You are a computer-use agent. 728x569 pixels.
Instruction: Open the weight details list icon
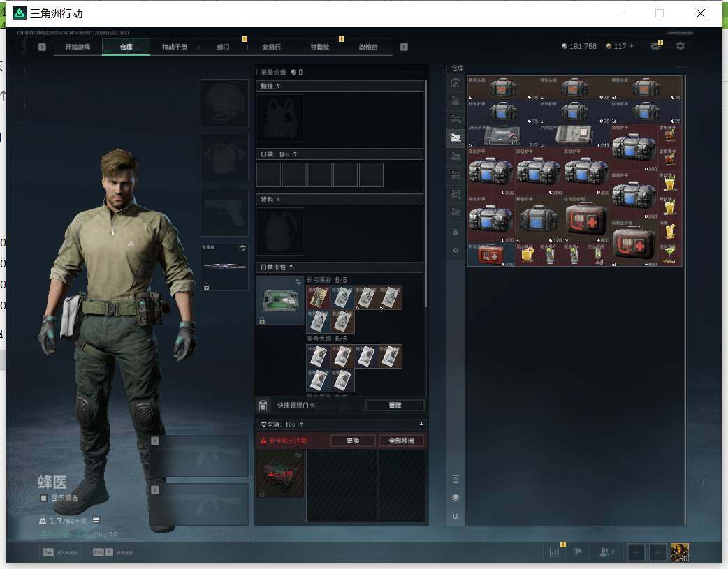tap(96, 520)
